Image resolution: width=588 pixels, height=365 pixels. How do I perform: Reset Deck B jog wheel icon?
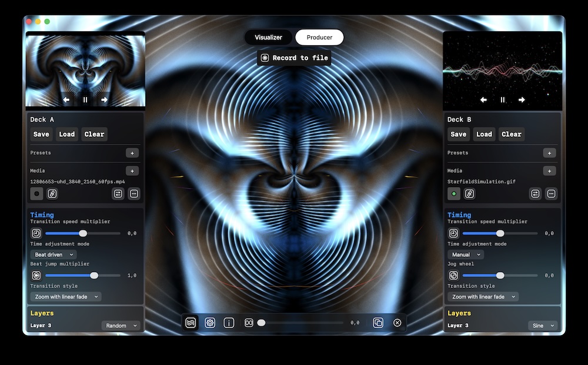pyautogui.click(x=453, y=275)
